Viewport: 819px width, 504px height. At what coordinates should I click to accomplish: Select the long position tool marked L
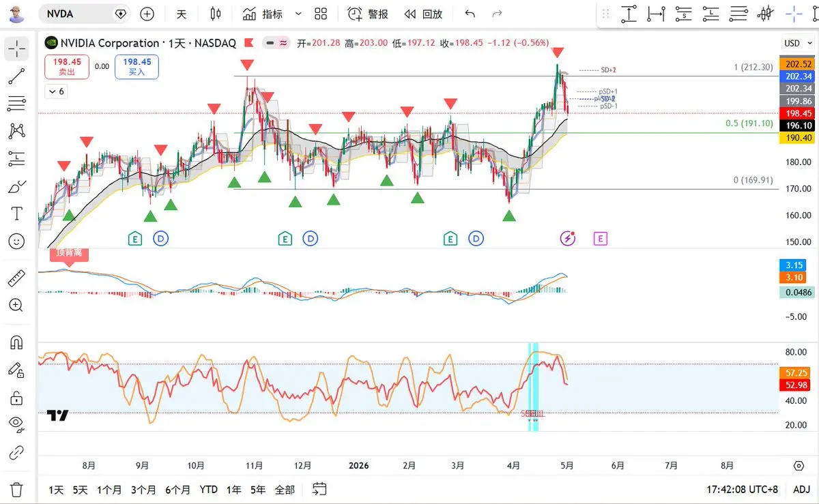point(711,13)
